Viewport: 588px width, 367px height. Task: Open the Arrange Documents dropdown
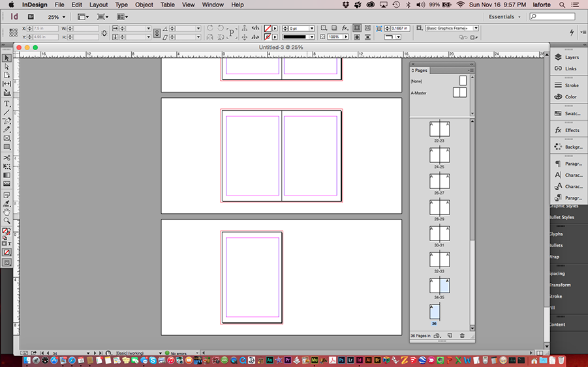122,17
